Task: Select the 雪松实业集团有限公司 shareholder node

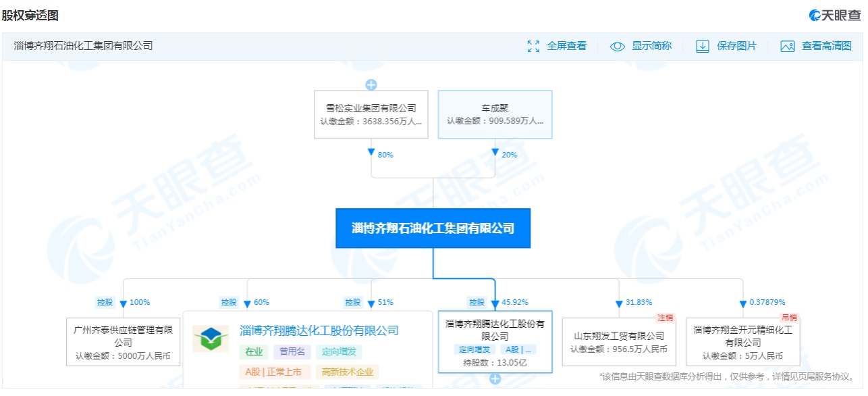Action: point(371,114)
